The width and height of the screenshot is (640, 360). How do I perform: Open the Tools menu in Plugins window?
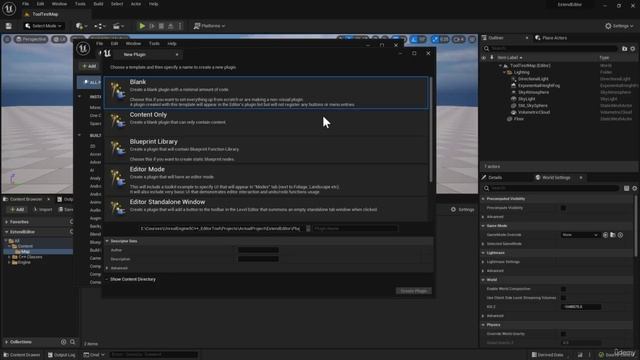click(154, 44)
